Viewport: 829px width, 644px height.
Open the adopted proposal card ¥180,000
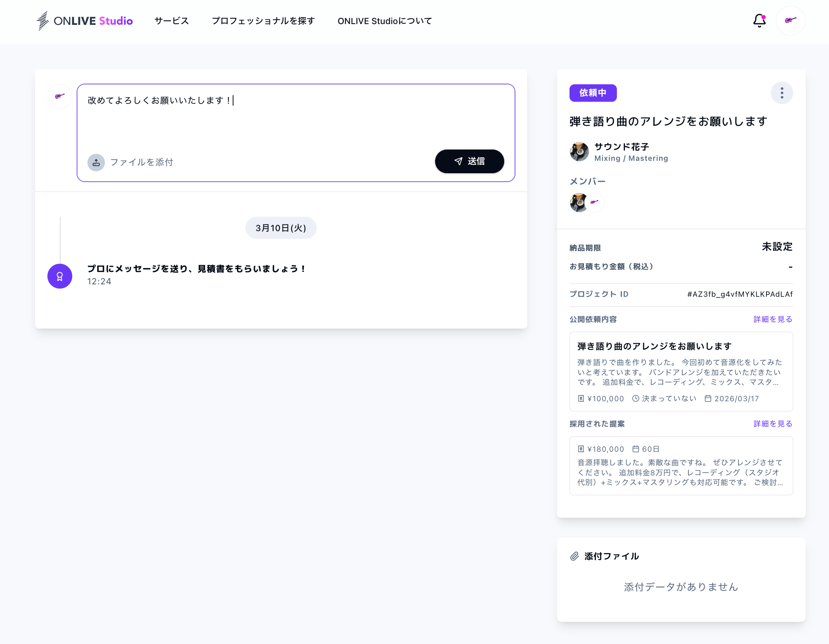pyautogui.click(x=681, y=465)
